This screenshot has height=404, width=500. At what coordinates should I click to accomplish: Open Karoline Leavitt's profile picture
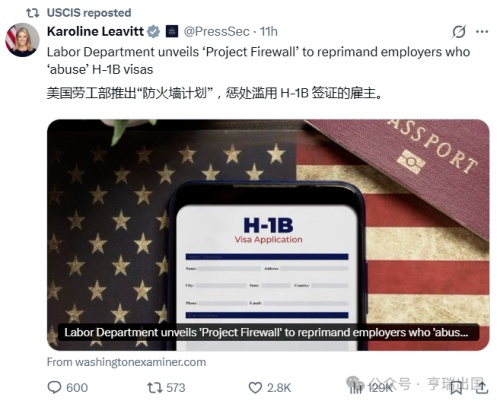click(22, 40)
